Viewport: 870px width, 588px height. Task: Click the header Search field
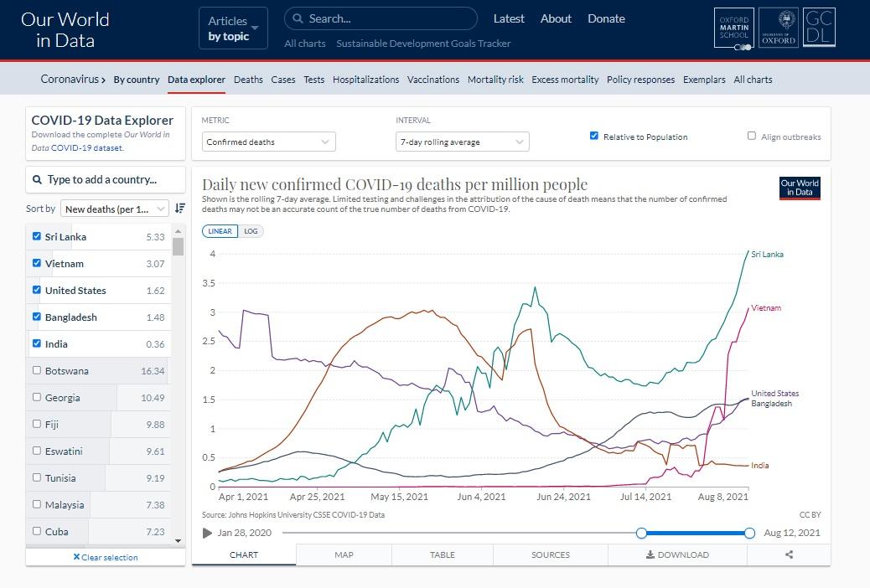tap(381, 18)
